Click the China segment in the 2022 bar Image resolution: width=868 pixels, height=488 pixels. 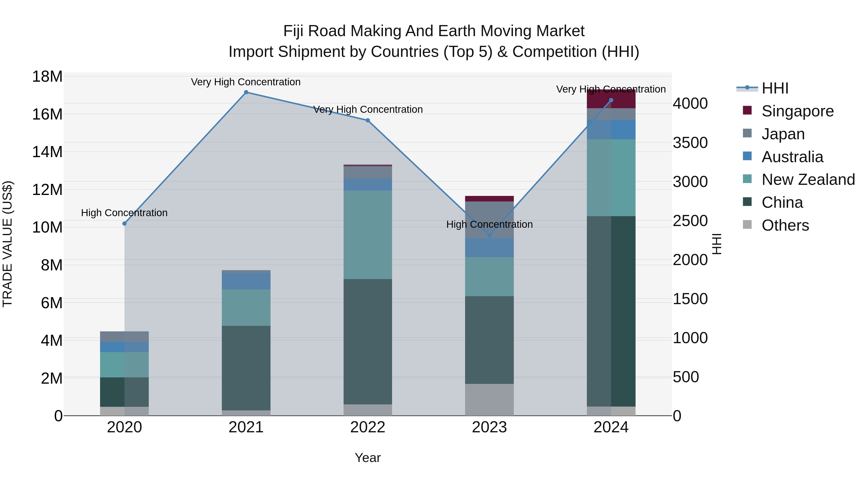pos(368,341)
